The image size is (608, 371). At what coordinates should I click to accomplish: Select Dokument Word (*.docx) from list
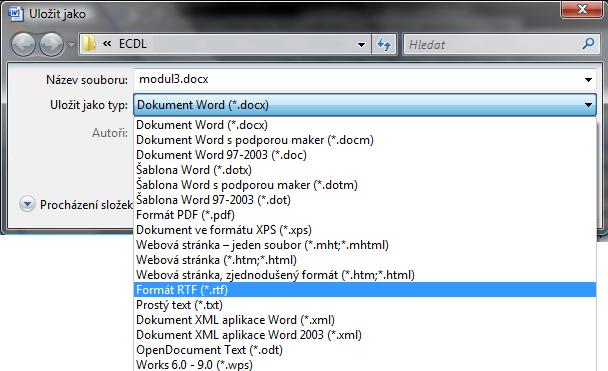click(x=364, y=125)
